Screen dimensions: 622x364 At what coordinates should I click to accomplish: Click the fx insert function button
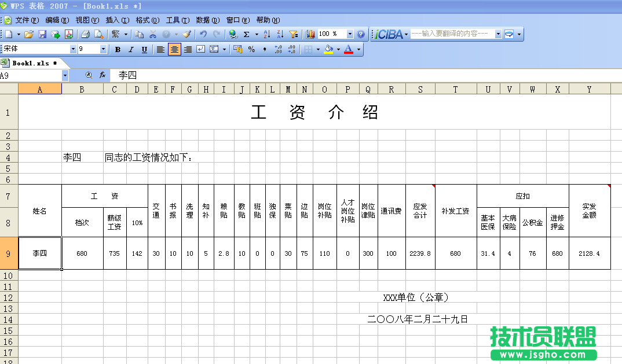point(103,75)
